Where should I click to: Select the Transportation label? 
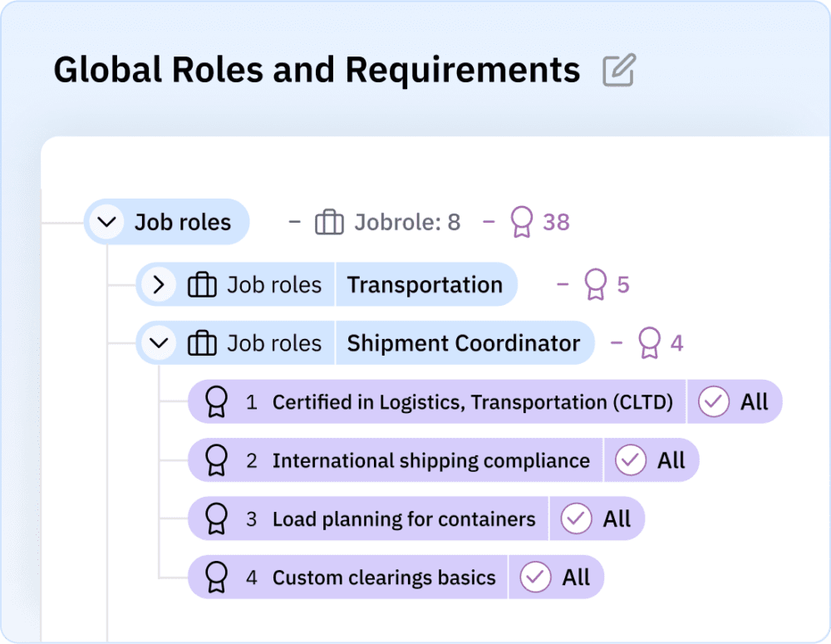[x=425, y=284]
